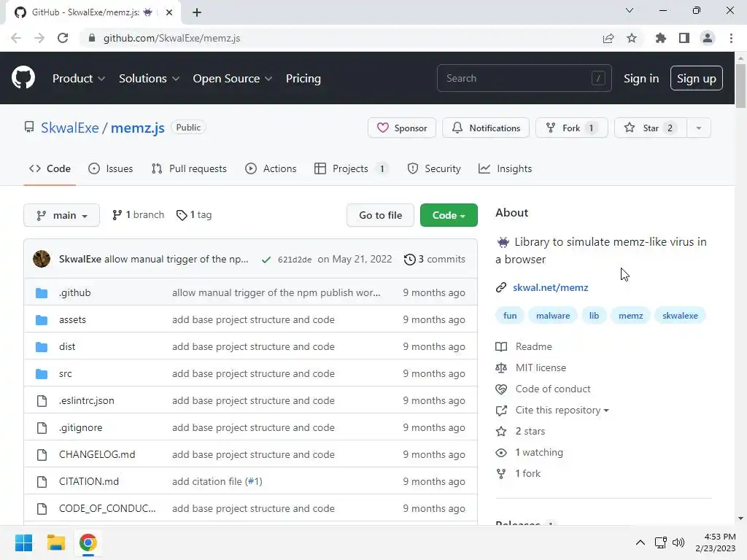This screenshot has height=560, width=747.
Task: Bookmark this page with the star icon
Action: tap(632, 38)
